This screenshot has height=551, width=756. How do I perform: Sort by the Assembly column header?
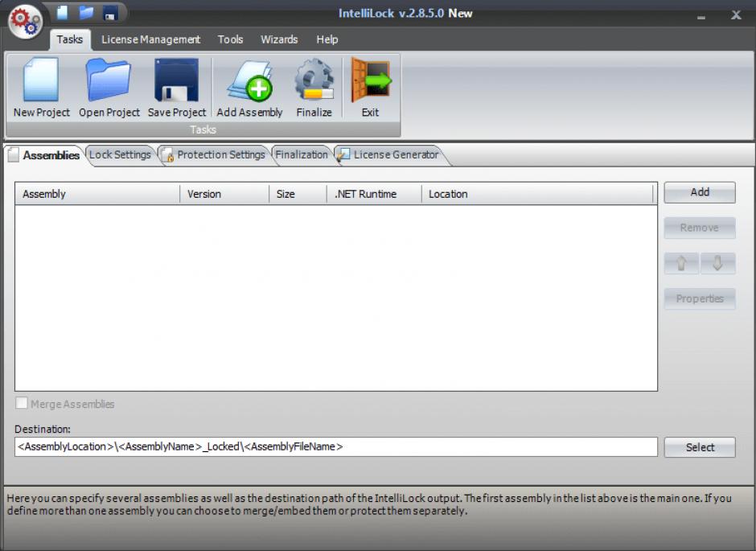click(97, 194)
